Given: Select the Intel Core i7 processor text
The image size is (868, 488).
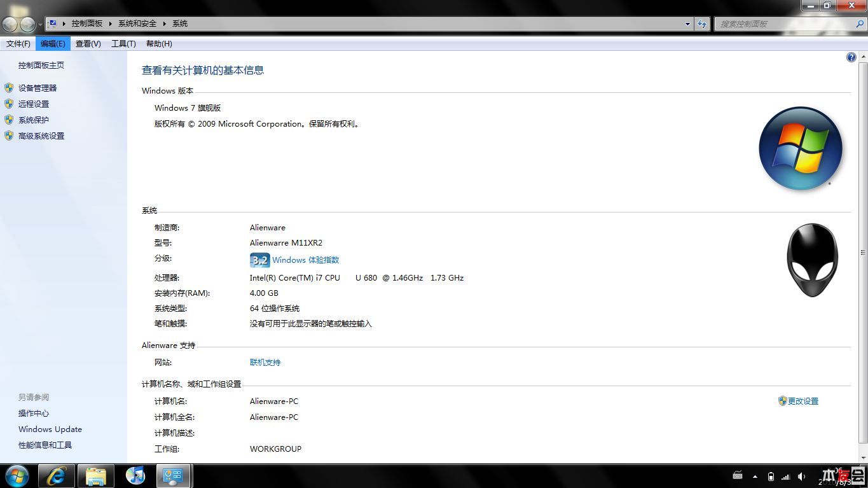Looking at the screenshot, I should coord(357,278).
